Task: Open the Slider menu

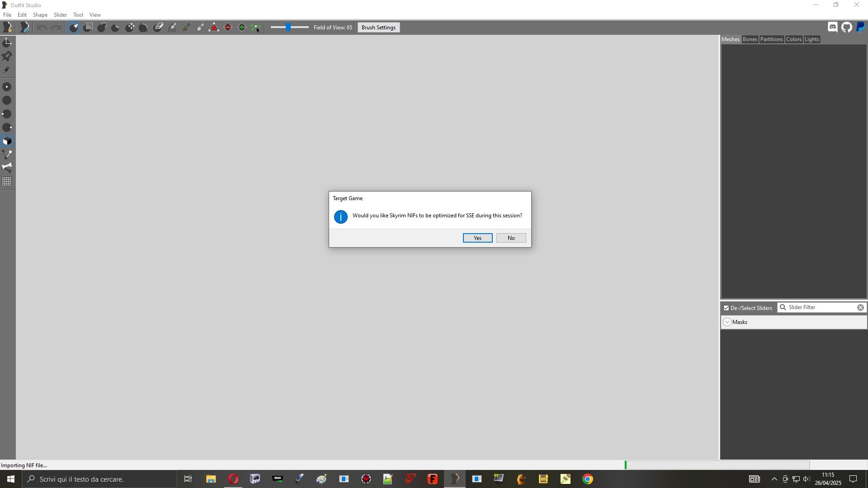Action: (x=61, y=15)
